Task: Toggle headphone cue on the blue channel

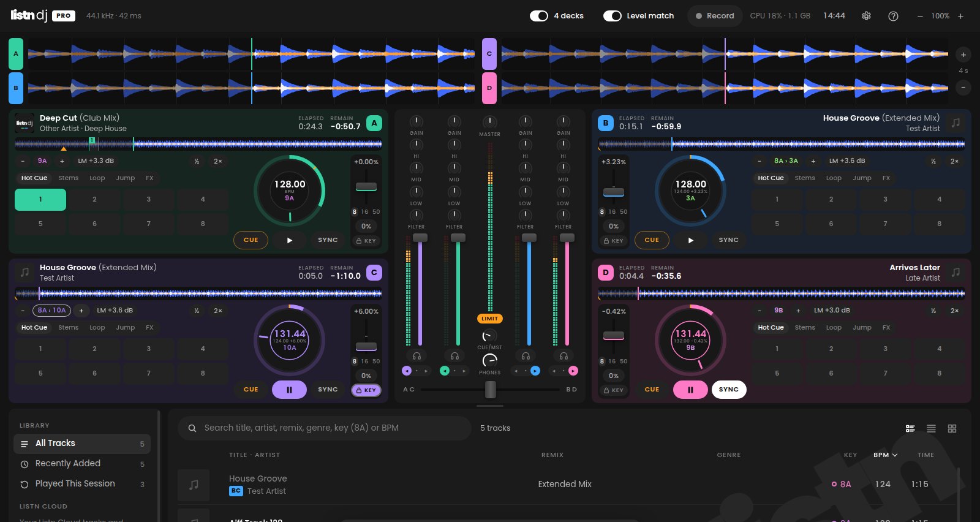Action: pos(526,356)
